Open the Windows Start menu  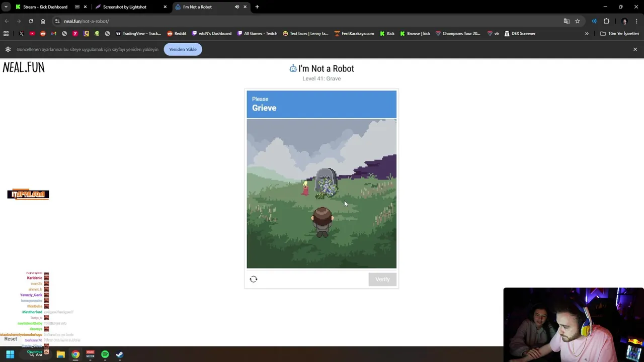pyautogui.click(x=10, y=354)
